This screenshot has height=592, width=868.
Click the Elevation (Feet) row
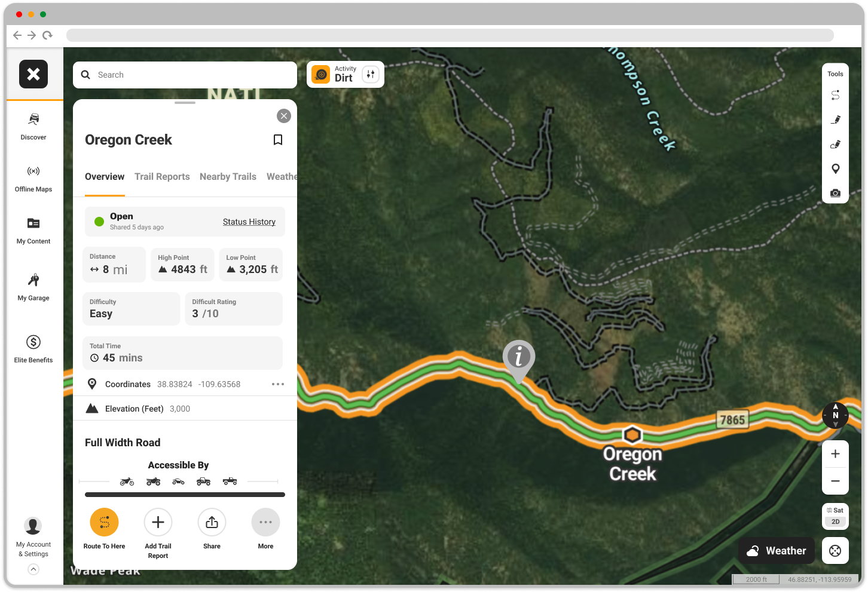point(185,409)
